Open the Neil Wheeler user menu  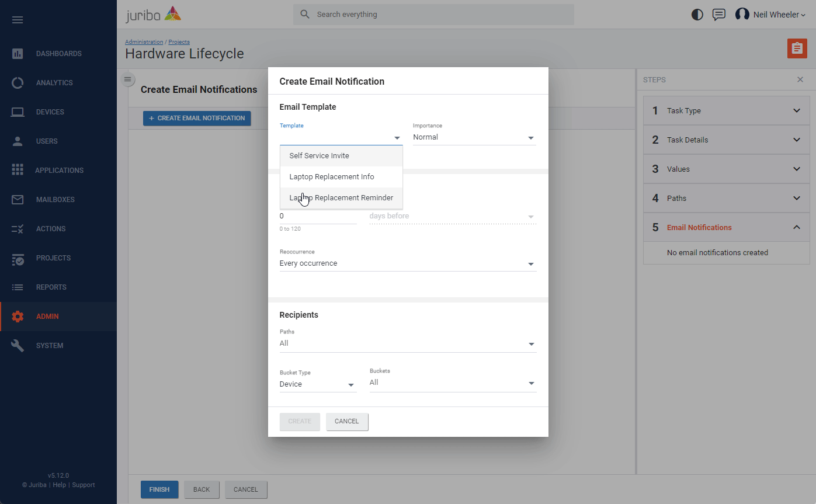click(779, 15)
